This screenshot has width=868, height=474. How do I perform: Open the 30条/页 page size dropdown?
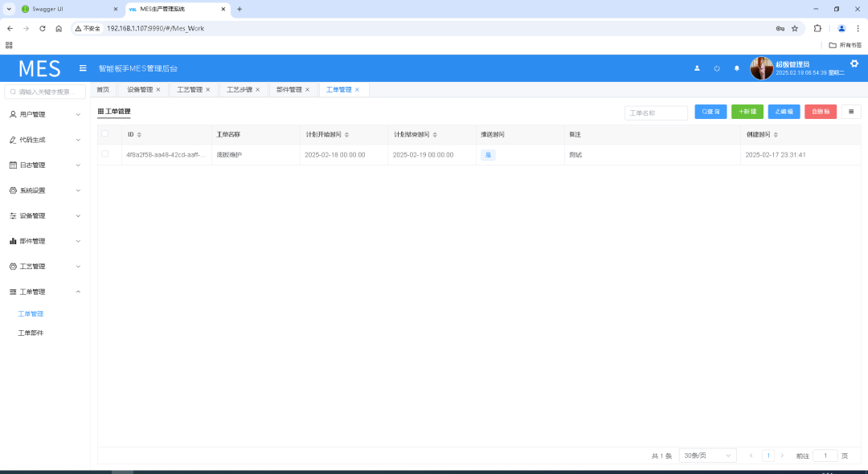[707, 456]
